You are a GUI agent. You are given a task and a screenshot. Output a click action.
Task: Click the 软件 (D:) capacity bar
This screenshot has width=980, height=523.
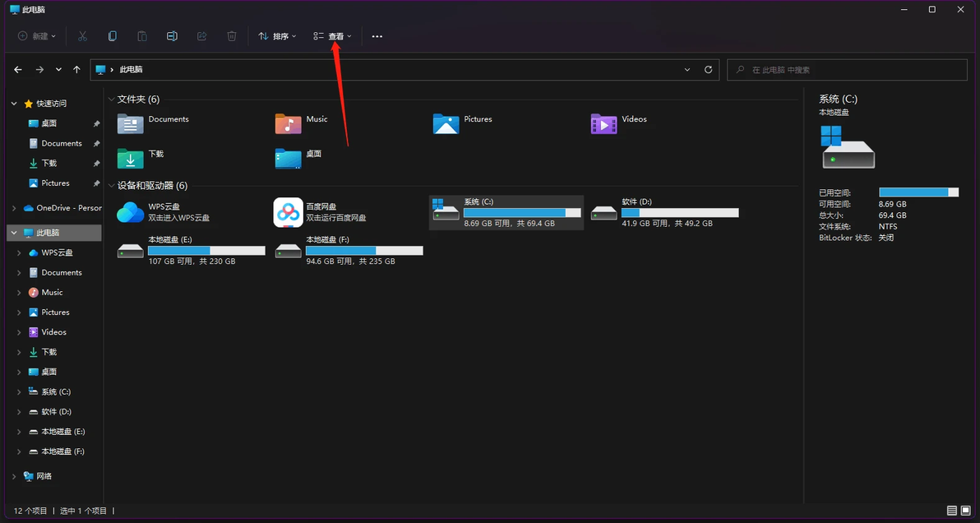[680, 213]
